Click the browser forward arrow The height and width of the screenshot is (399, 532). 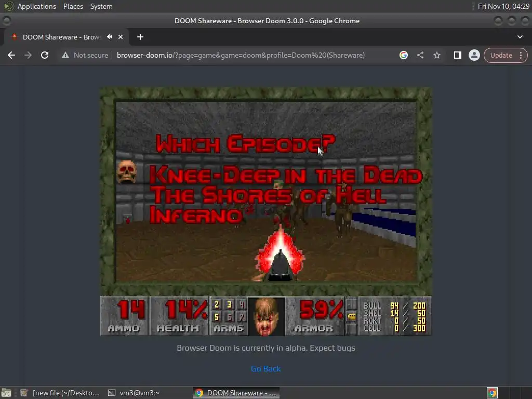pos(28,55)
